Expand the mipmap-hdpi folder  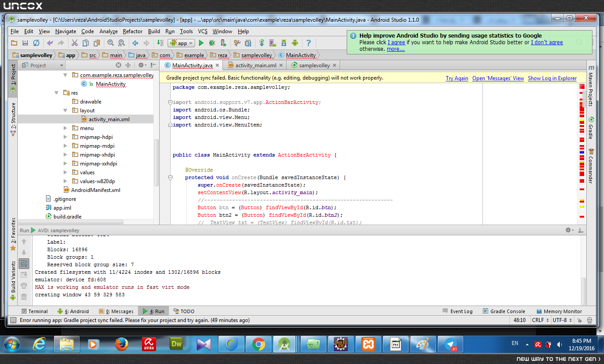click(65, 137)
